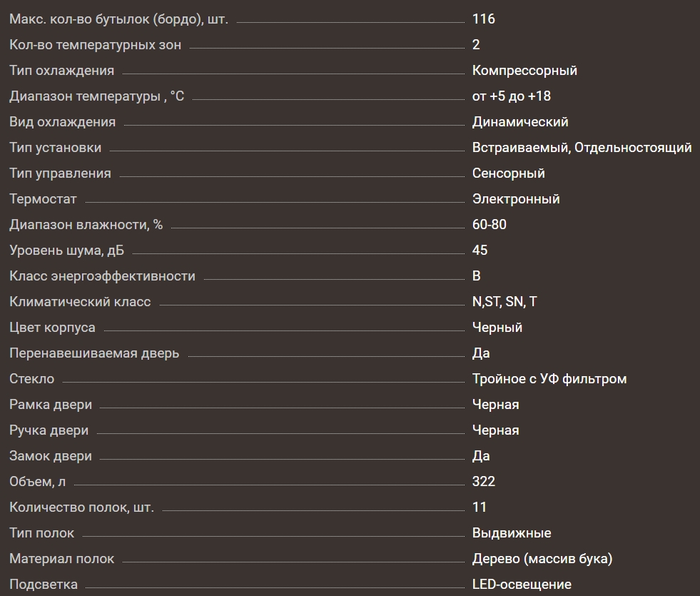700x596 pixels.
Task: Click climate class value "N,ST, SN, T"
Action: 504,302
